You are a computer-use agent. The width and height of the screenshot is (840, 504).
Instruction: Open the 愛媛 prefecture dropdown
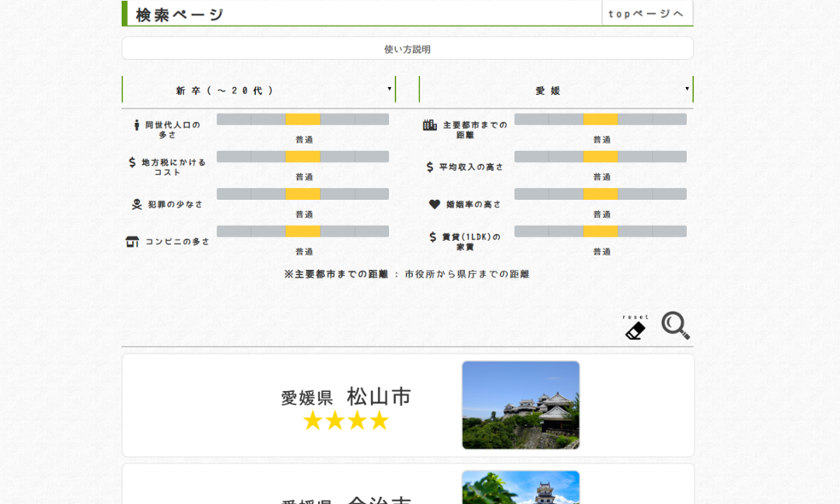555,90
